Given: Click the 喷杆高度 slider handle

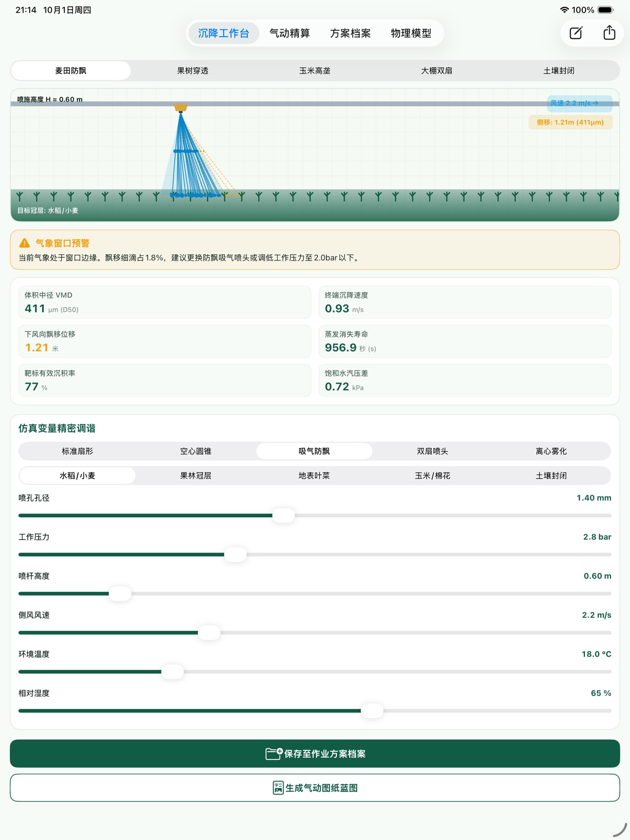Looking at the screenshot, I should [120, 593].
